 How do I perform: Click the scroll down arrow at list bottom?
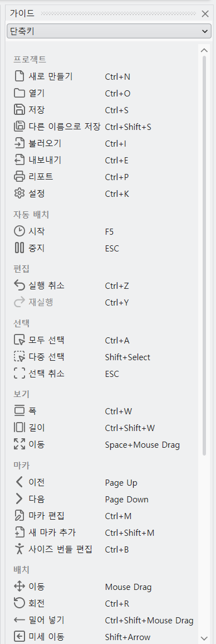[x=204, y=638]
